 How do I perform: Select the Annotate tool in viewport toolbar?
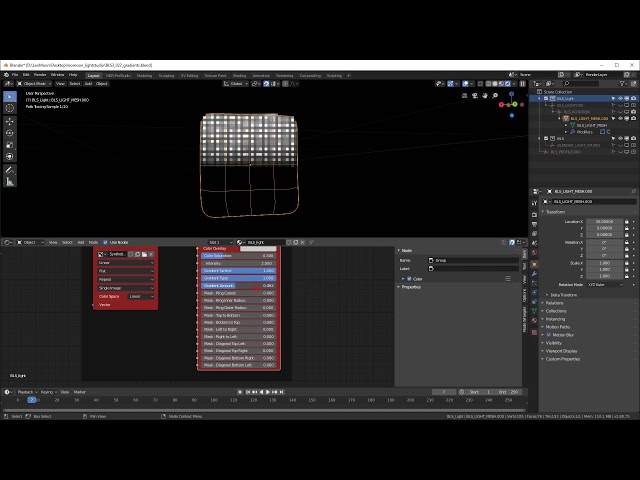point(10,170)
